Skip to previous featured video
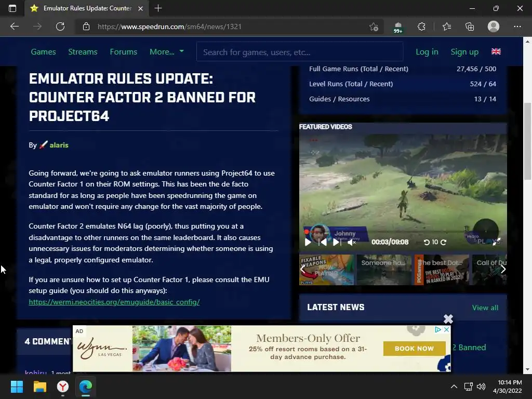 pos(322,242)
